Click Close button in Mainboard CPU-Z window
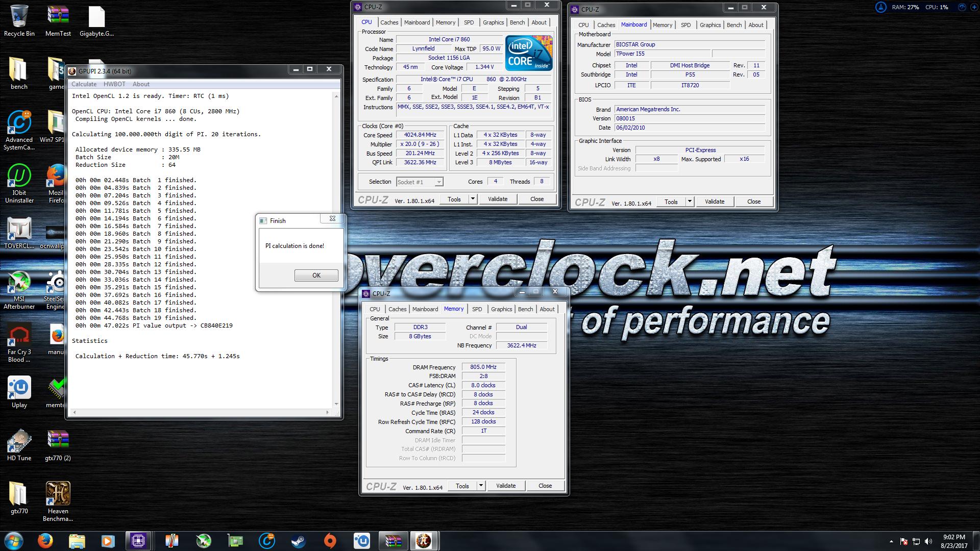The width and height of the screenshot is (980, 551). pyautogui.click(x=754, y=202)
